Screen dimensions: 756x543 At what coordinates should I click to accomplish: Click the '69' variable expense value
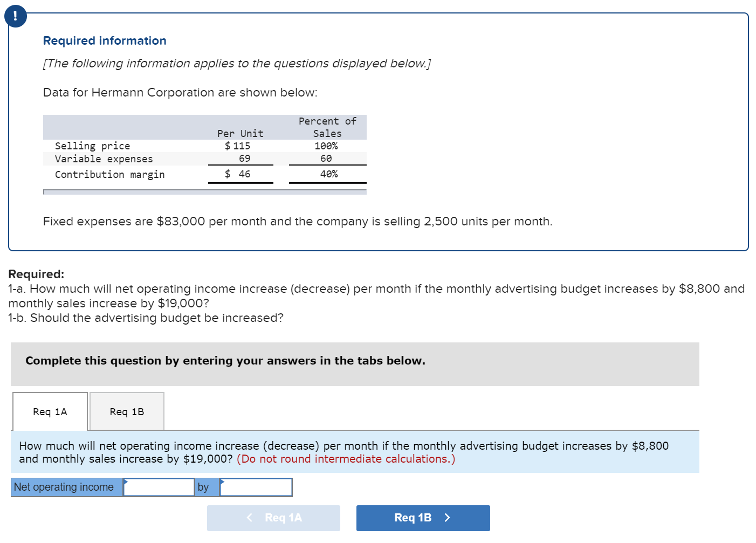[245, 159]
